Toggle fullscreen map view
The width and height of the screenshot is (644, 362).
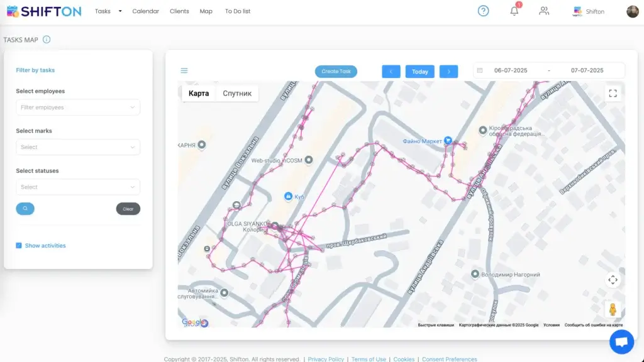point(613,94)
